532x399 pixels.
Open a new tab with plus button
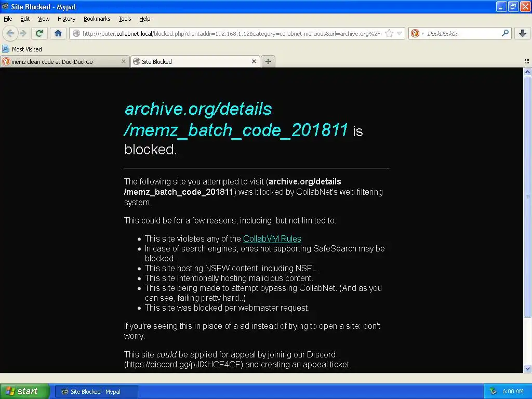click(268, 61)
